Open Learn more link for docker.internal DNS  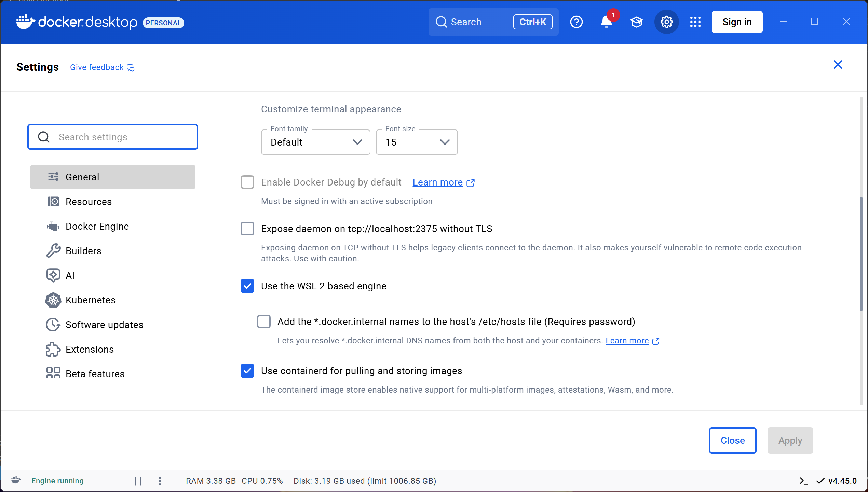[627, 341]
